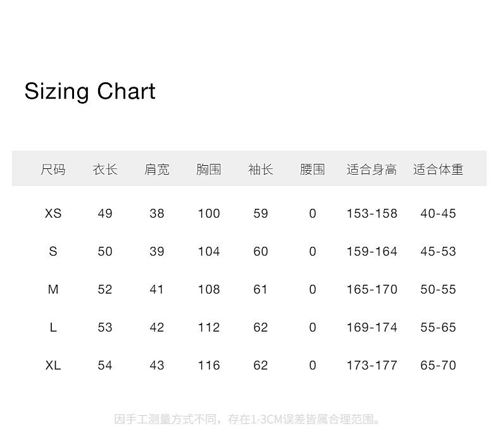The image size is (500, 448).
Task: Click the measurement error footnote text
Action: [249, 420]
